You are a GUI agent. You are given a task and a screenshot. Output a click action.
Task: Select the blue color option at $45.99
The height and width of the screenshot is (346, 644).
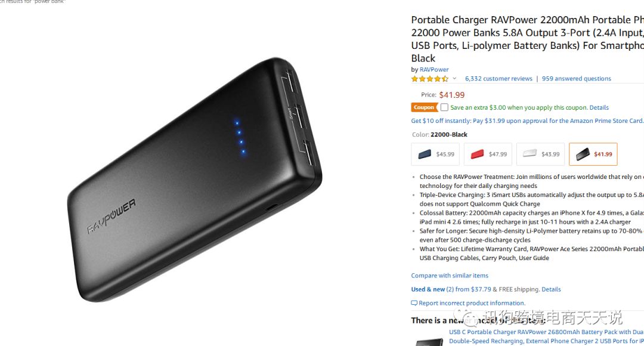pos(435,154)
